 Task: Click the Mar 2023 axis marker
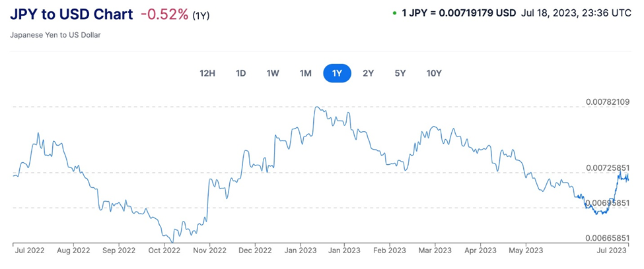pyautogui.click(x=434, y=251)
